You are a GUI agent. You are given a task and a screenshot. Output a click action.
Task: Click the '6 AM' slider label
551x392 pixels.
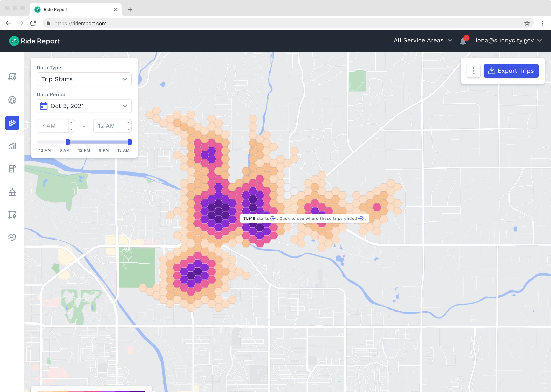pos(64,150)
